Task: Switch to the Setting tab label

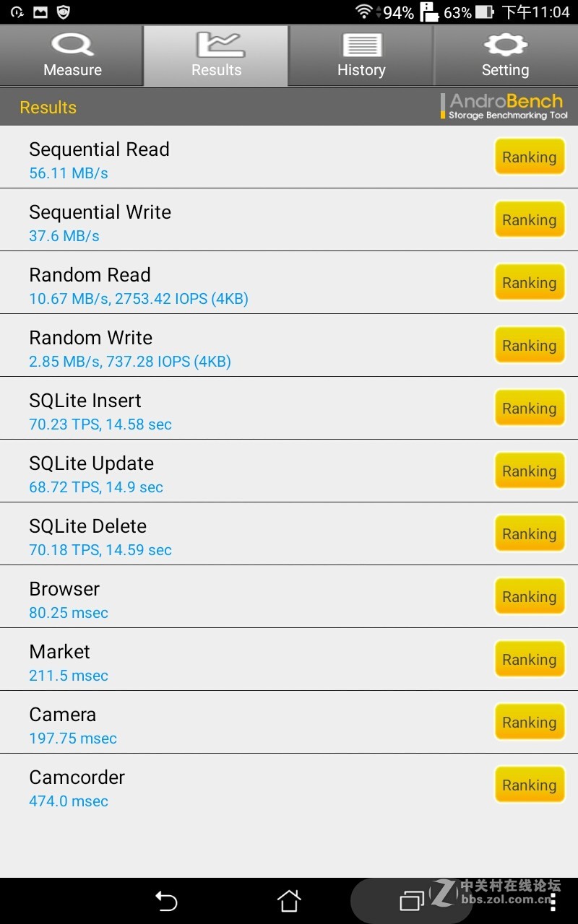Action: [506, 70]
